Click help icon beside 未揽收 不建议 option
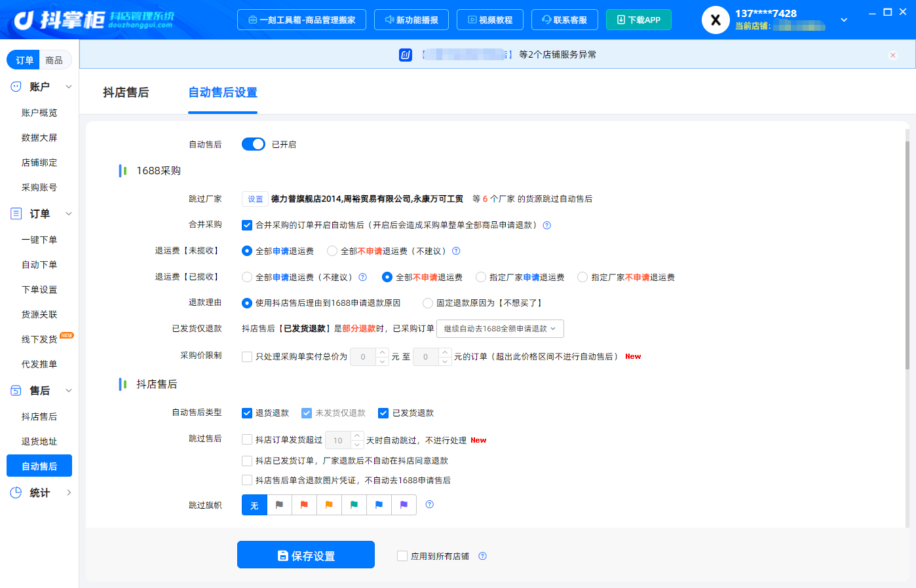The image size is (916, 588). (x=456, y=251)
